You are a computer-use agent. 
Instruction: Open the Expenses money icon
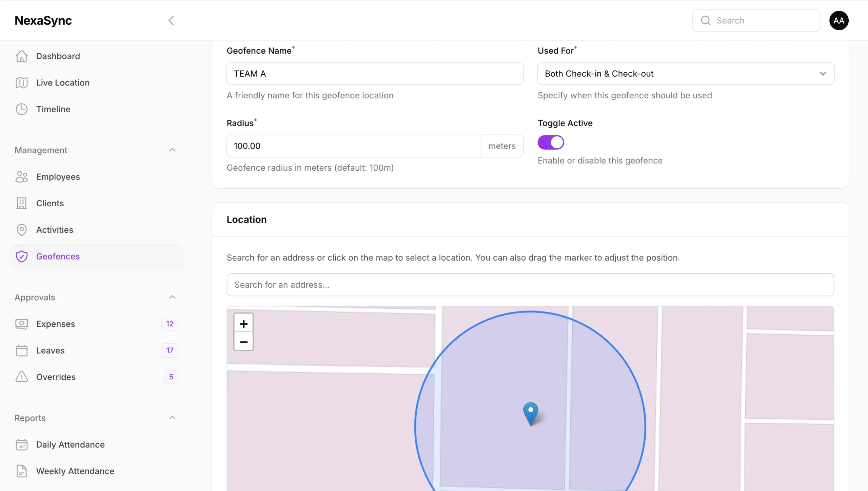click(x=21, y=324)
